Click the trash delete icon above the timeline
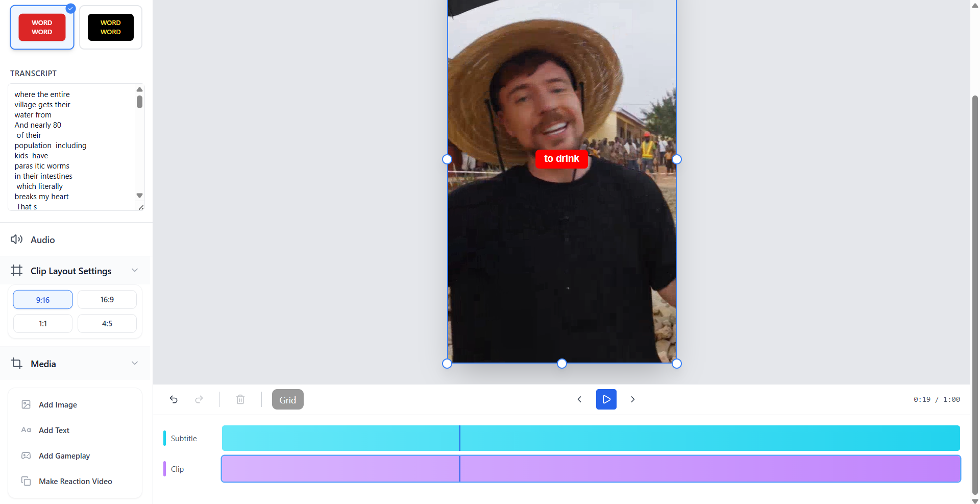This screenshot has height=504, width=980. tap(240, 399)
